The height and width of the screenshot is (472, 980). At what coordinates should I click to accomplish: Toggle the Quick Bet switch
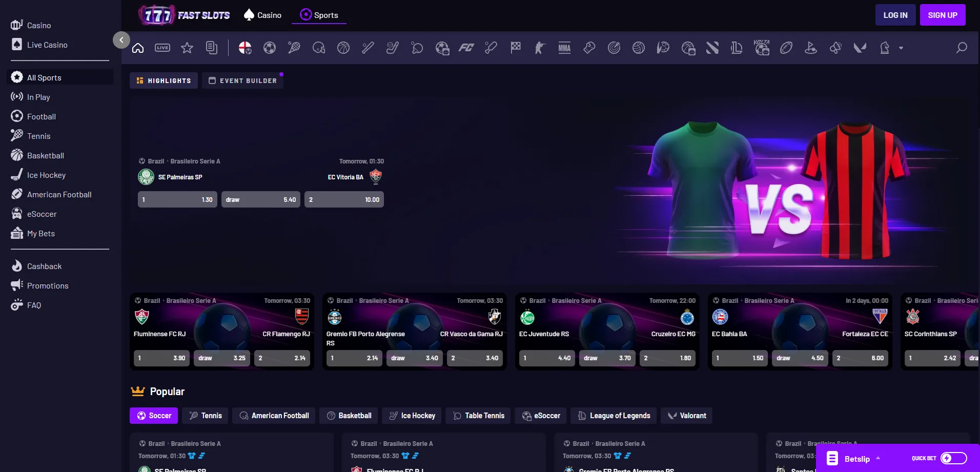pos(953,458)
